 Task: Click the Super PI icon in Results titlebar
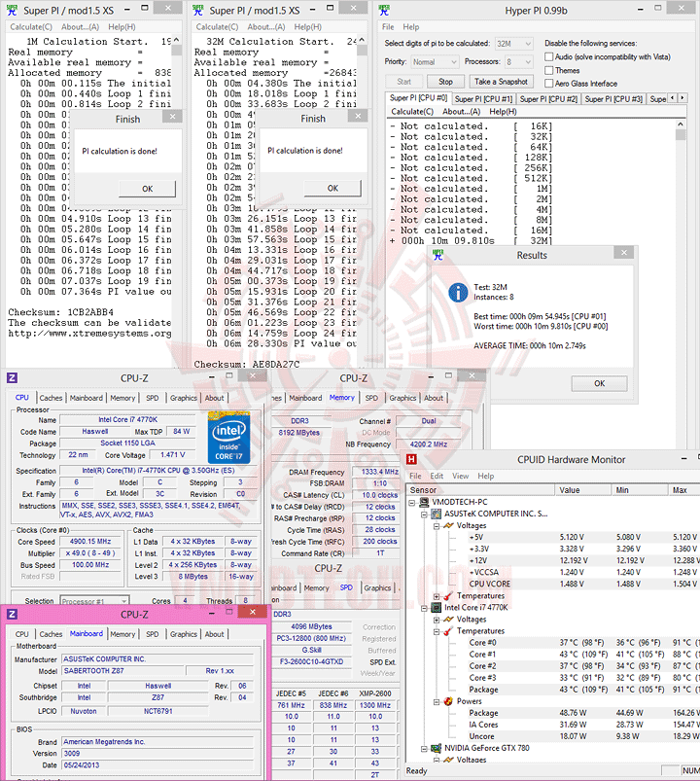click(x=438, y=255)
